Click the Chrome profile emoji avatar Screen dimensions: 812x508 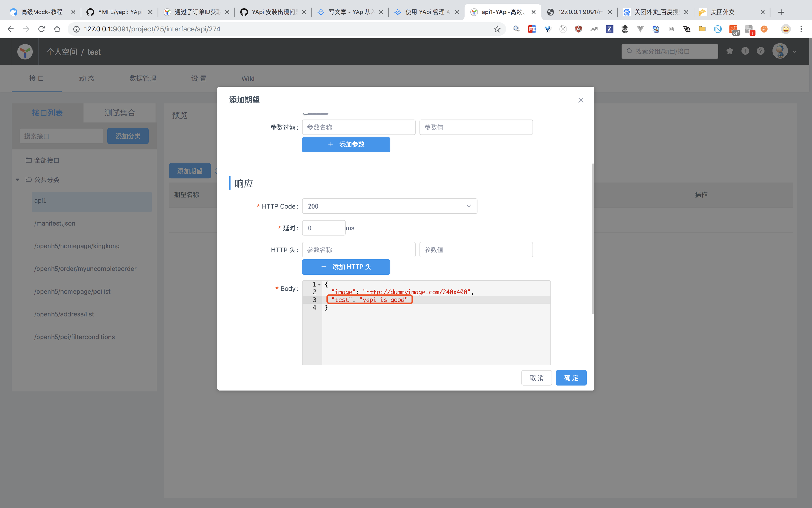pos(786,29)
